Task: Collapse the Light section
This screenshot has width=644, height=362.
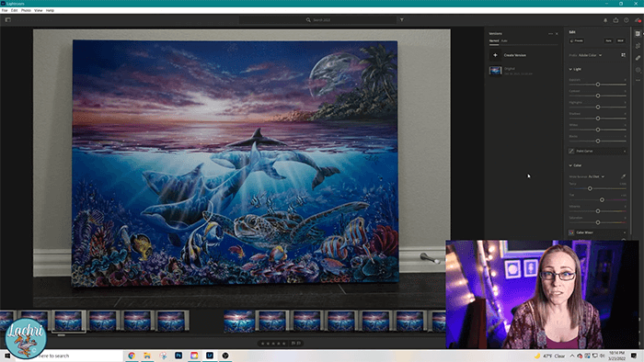Action: 570,69
